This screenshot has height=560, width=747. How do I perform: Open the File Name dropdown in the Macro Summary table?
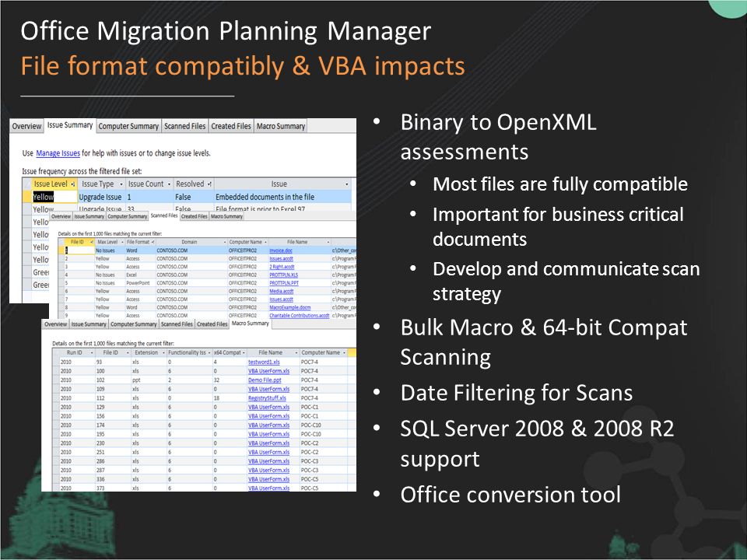(296, 353)
